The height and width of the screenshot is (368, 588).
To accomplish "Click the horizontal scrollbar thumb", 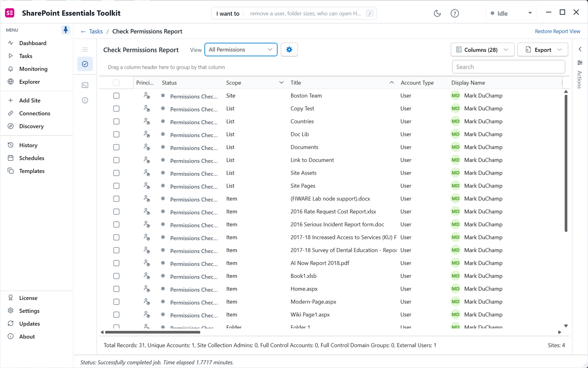I will [153, 332].
